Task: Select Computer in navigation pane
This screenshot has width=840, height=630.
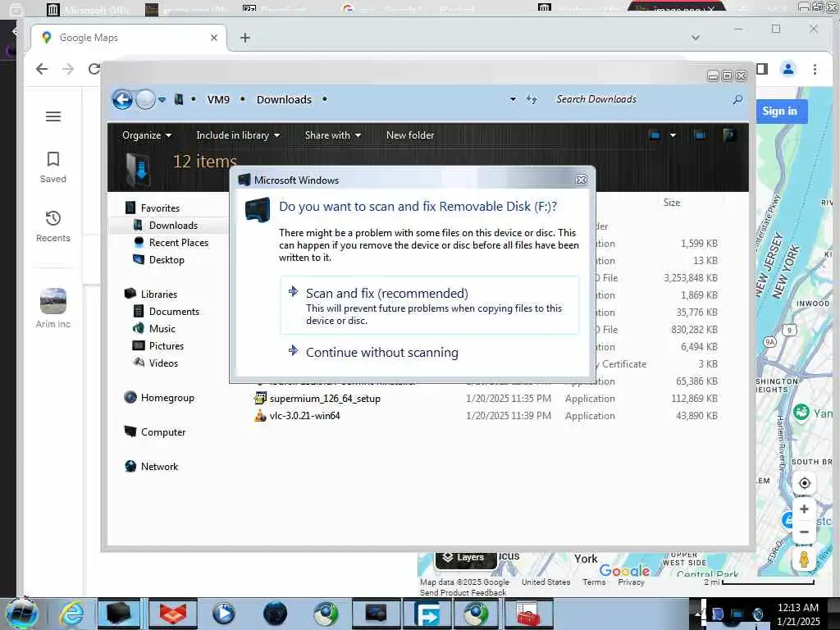Action: 163,431
